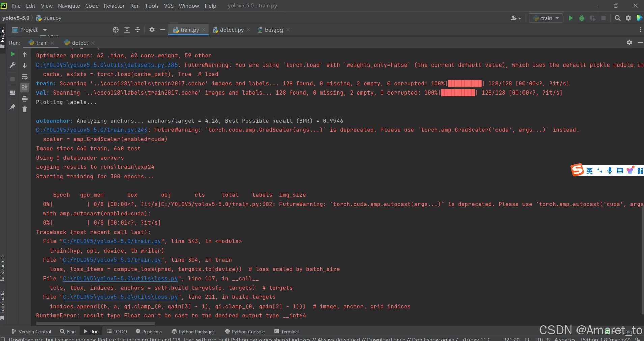Hide the Project panel with minus icon

[162, 30]
